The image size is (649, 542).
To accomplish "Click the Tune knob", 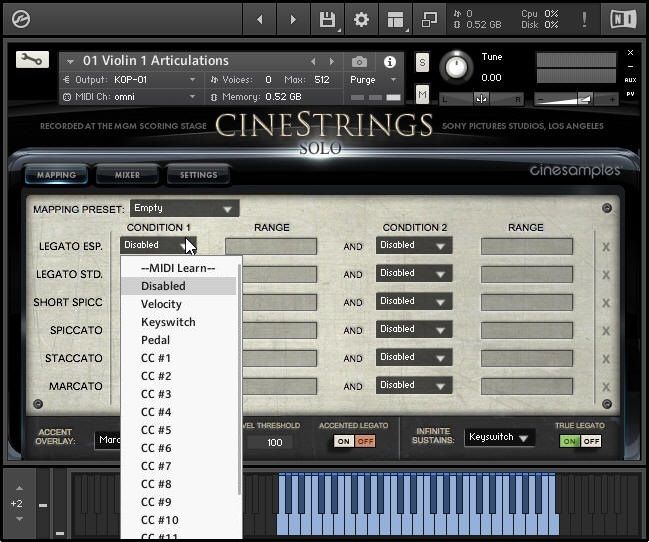I will (x=456, y=67).
